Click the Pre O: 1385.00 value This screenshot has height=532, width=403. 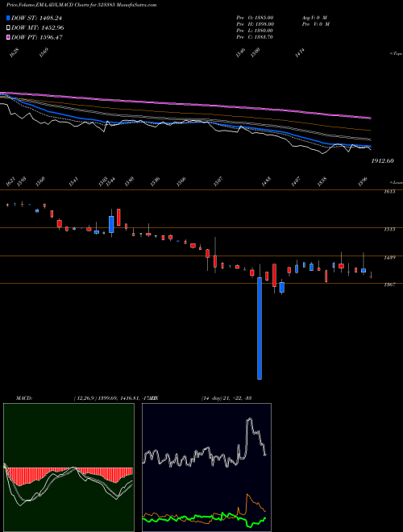(255, 17)
